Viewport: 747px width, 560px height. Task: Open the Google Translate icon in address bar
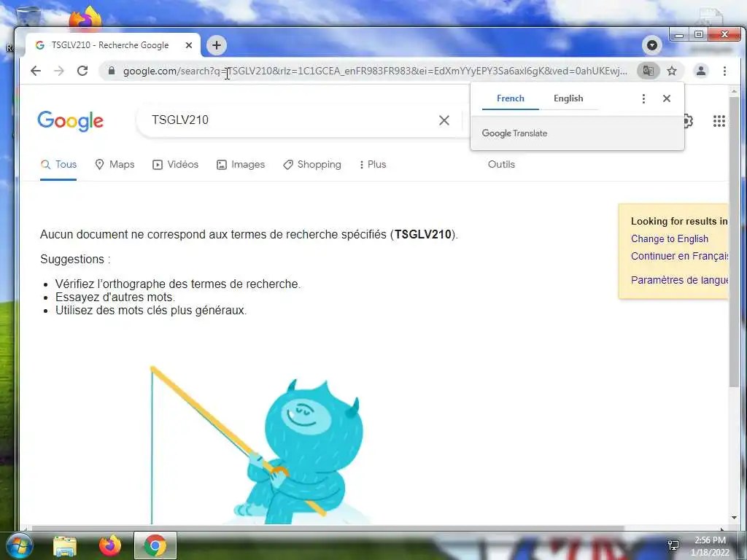(648, 71)
